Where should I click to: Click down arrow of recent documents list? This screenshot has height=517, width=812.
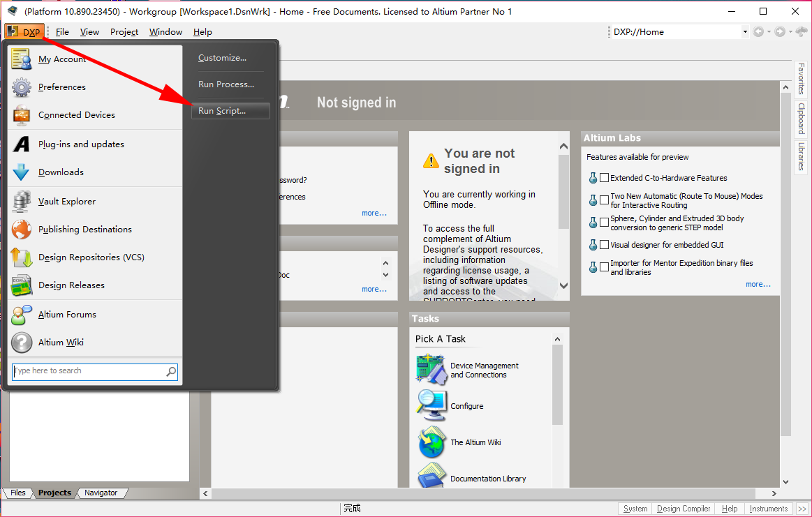[x=385, y=275]
